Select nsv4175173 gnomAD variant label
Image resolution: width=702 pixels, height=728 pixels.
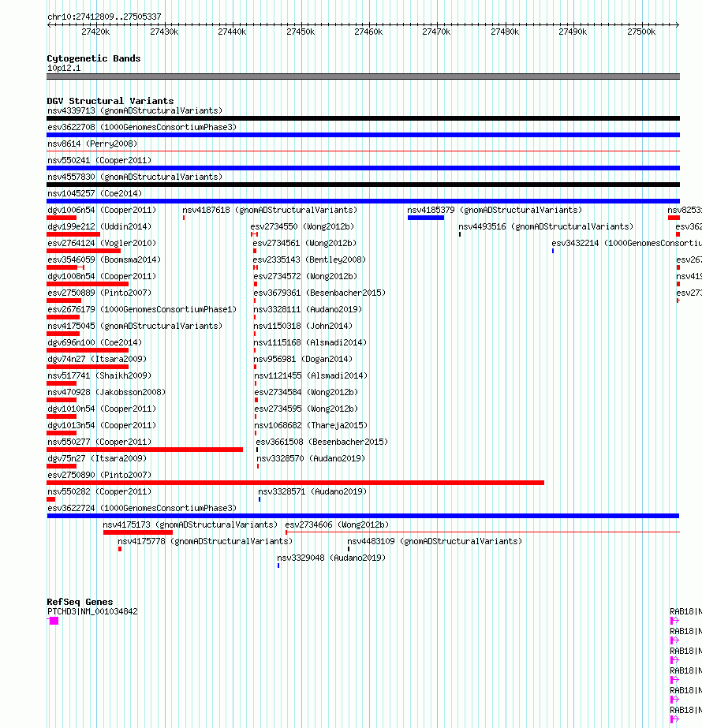190,525
